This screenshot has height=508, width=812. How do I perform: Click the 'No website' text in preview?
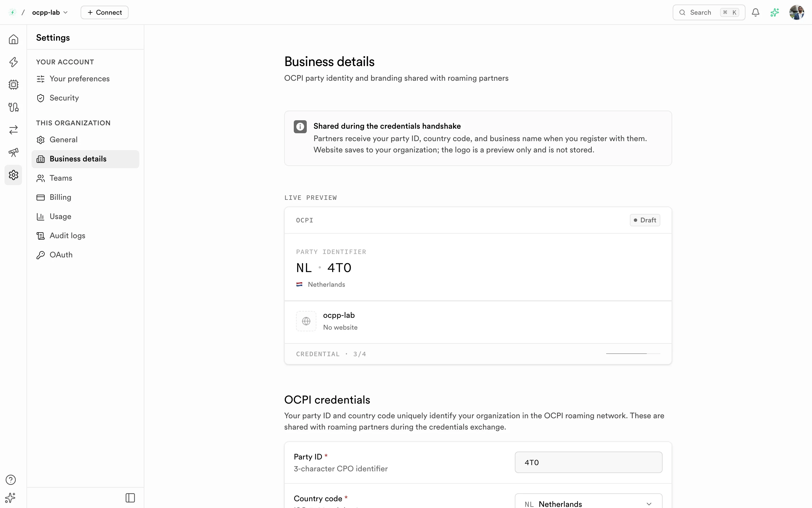[340, 327]
